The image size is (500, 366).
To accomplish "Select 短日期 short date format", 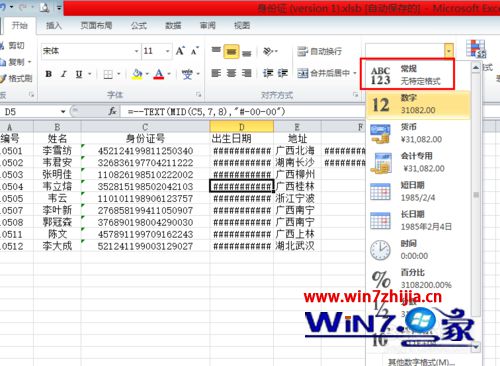I will pyautogui.click(x=418, y=192).
